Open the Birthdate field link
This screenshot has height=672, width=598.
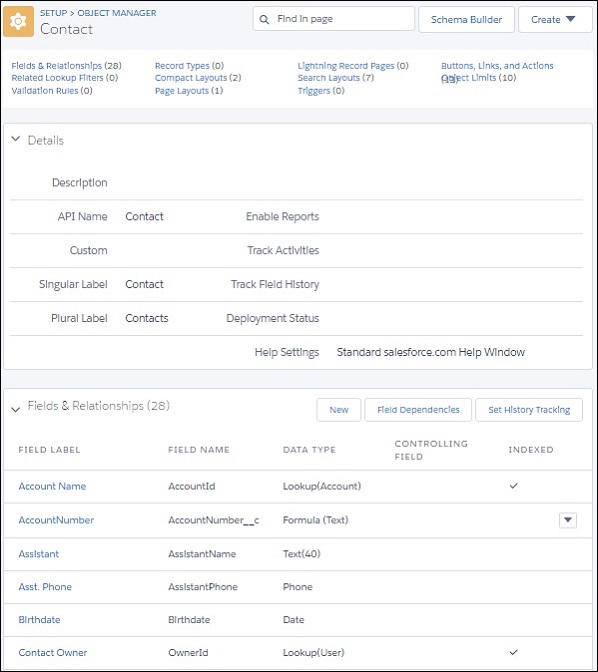[39, 619]
